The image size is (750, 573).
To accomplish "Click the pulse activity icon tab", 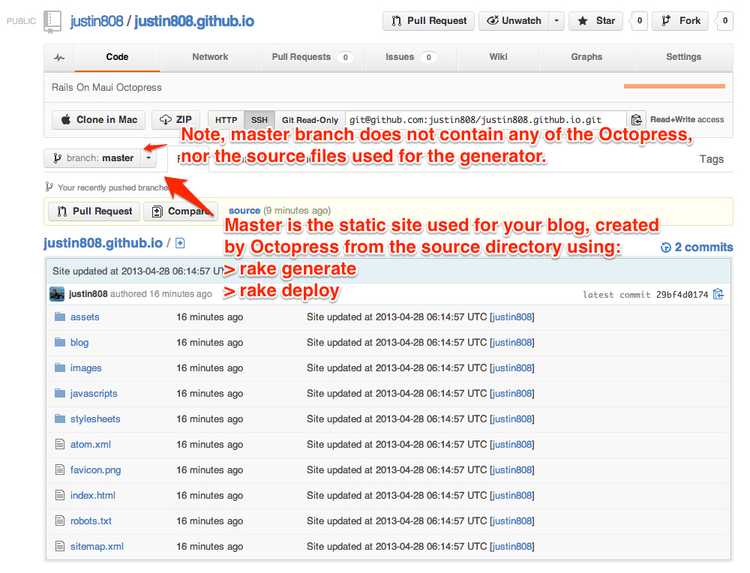I will pos(60,57).
